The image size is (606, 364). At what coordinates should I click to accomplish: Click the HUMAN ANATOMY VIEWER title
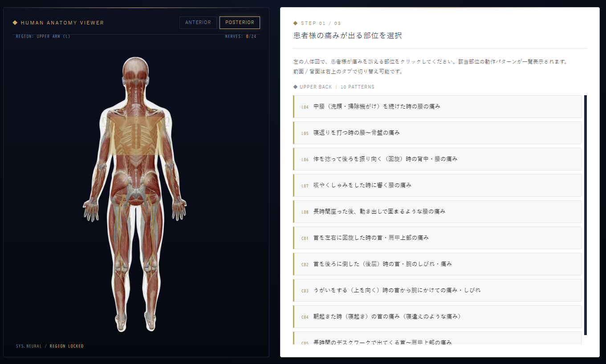[x=62, y=23]
